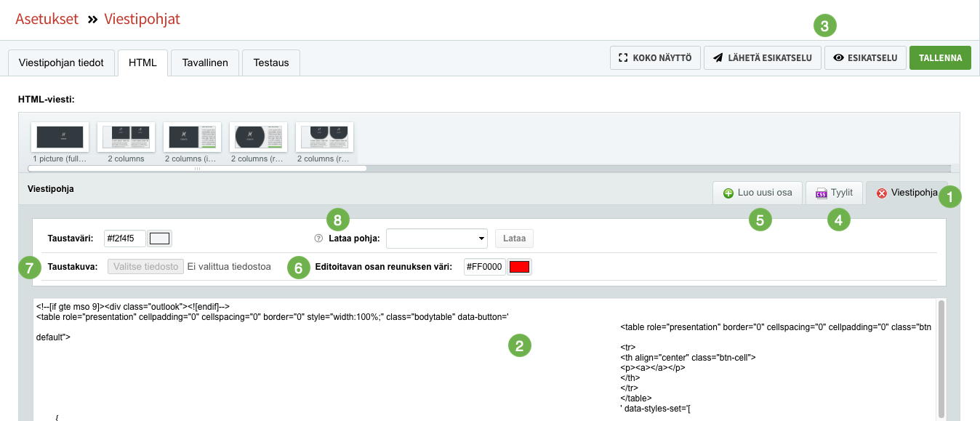Click Valitse tiedosto file chooser button
Screen dimensions: 980x421
(x=145, y=267)
